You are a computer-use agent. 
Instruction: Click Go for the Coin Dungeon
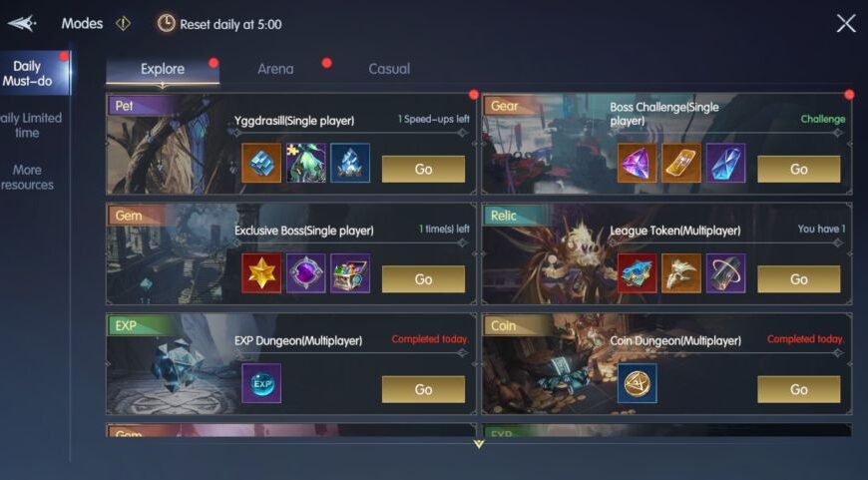point(799,389)
